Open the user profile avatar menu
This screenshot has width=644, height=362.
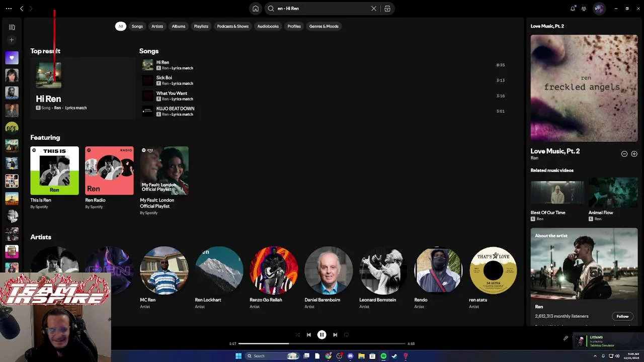click(x=599, y=9)
